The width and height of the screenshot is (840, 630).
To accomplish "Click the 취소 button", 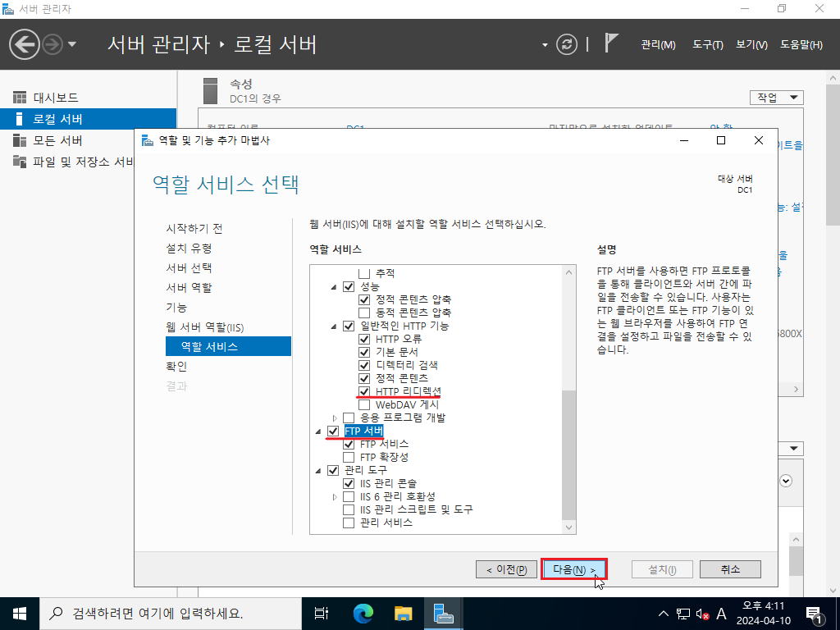I will [730, 569].
